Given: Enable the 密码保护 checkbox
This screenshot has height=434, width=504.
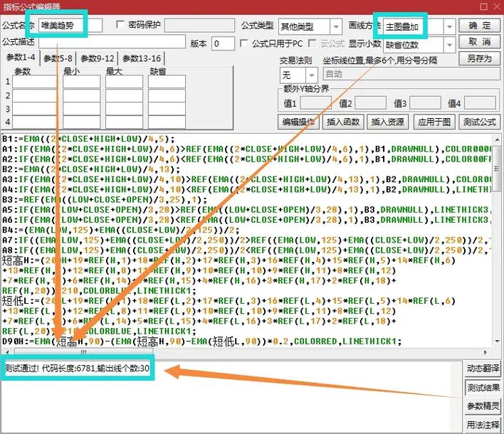Looking at the screenshot, I should click(x=120, y=26).
